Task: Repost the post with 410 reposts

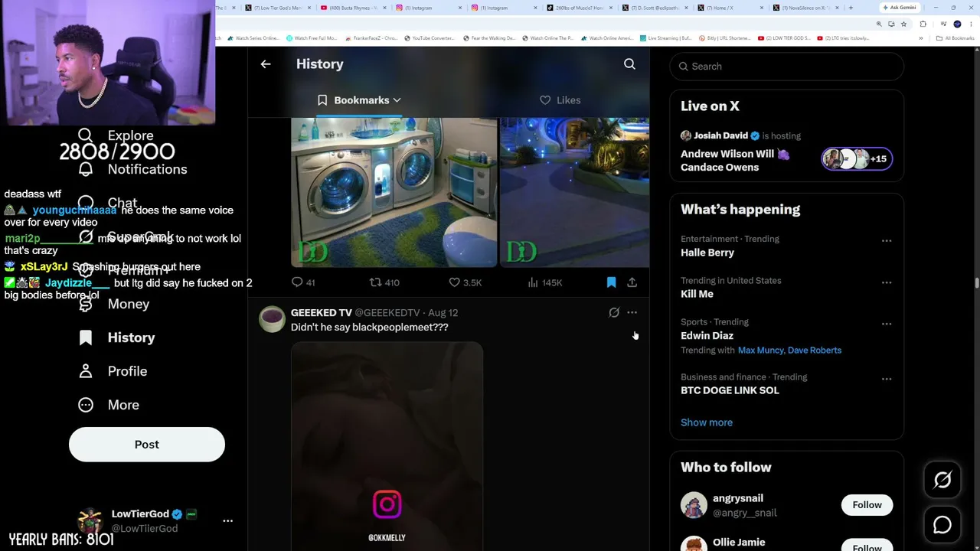Action: point(384,282)
